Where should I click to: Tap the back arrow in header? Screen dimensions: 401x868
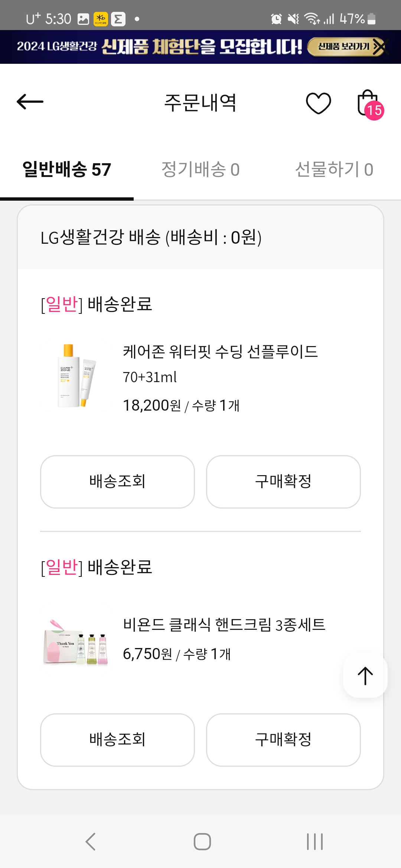pyautogui.click(x=30, y=102)
